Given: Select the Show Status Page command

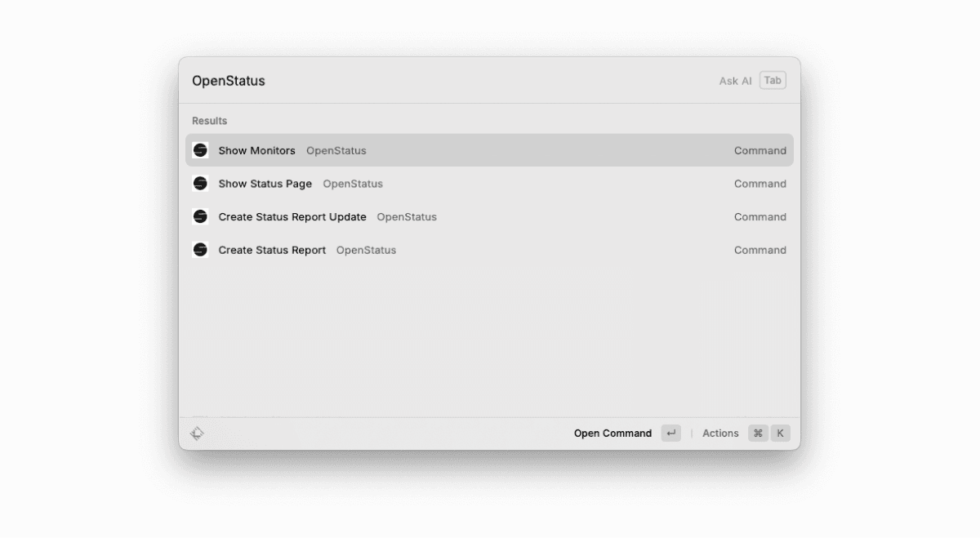Looking at the screenshot, I should tap(265, 183).
